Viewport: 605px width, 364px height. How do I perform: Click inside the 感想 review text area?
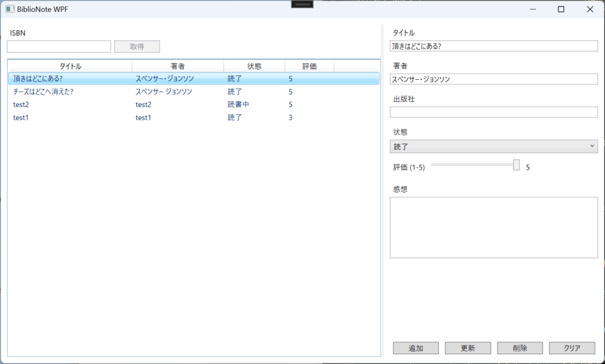(x=493, y=227)
